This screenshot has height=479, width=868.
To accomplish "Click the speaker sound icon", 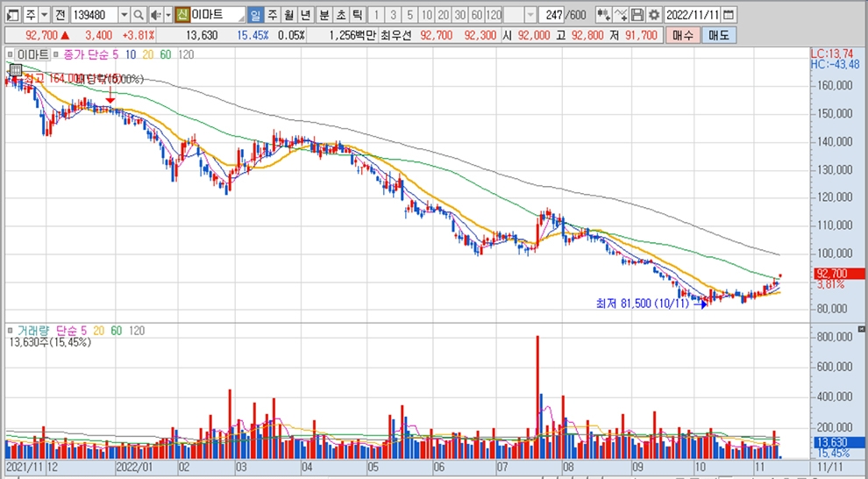I will point(154,15).
